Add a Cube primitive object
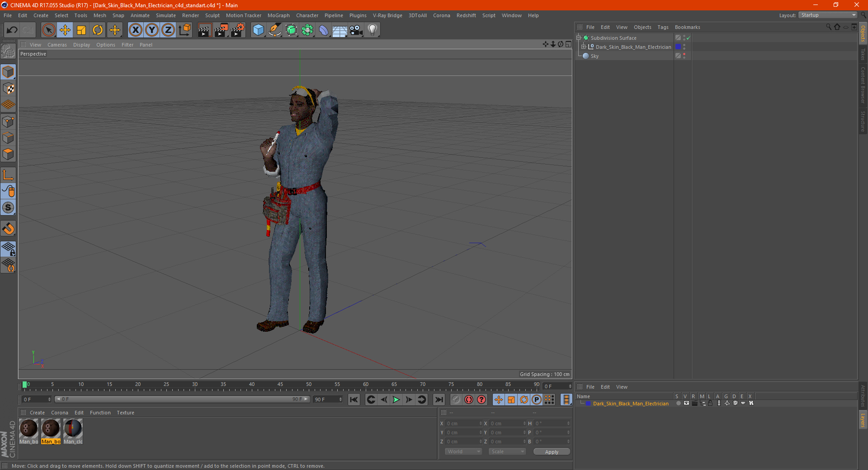The image size is (868, 470). 259,30
